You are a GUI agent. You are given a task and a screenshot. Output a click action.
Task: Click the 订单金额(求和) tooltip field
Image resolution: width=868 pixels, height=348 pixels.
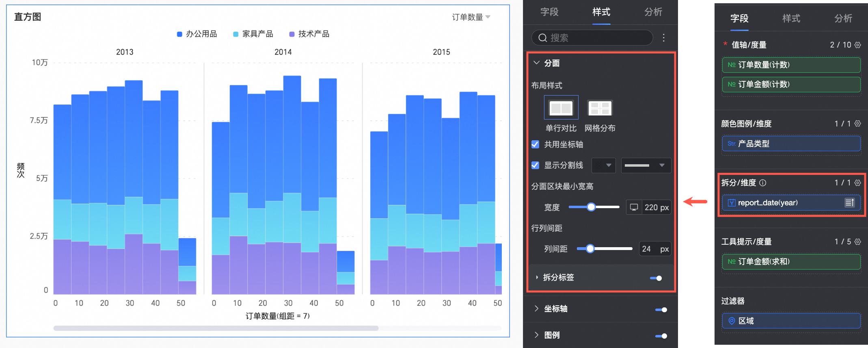coord(791,261)
